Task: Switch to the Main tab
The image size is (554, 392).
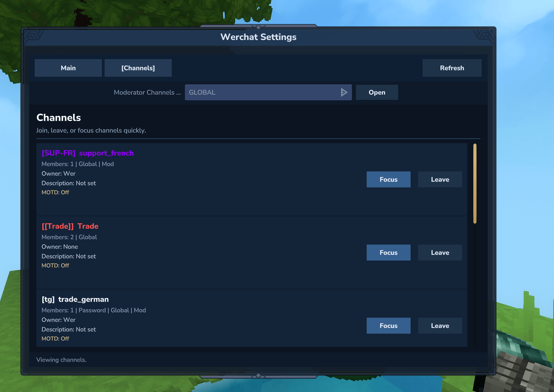Action: pyautogui.click(x=68, y=68)
